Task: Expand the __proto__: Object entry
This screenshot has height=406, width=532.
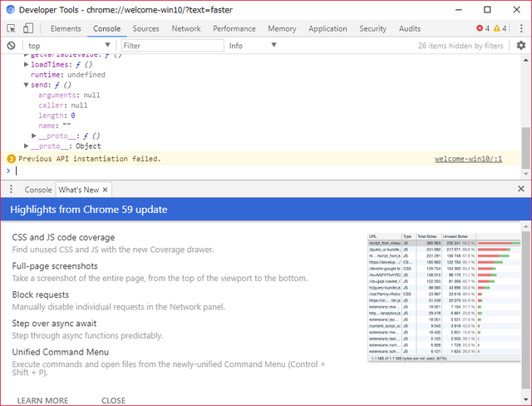Action: click(26, 146)
